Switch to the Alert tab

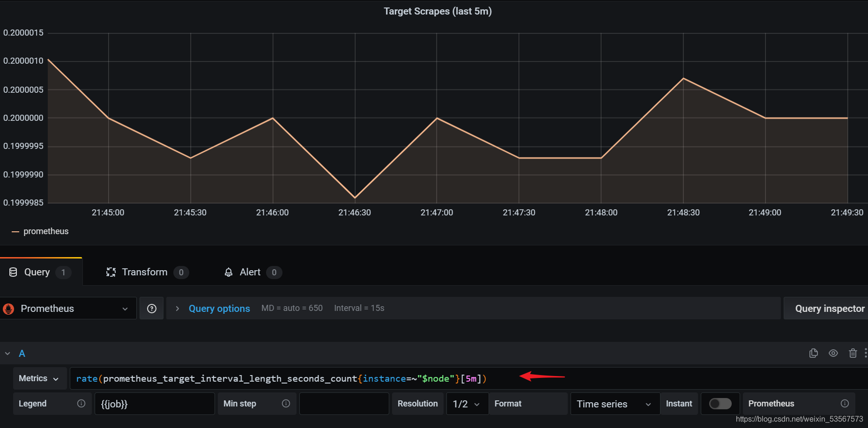[253, 272]
